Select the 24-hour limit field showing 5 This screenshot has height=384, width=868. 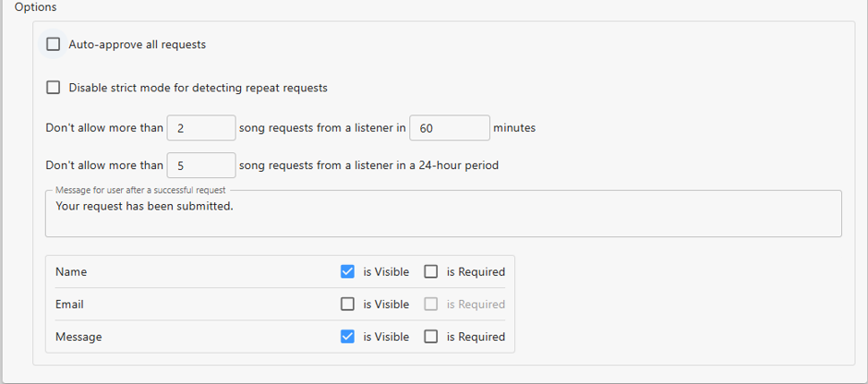tap(201, 165)
